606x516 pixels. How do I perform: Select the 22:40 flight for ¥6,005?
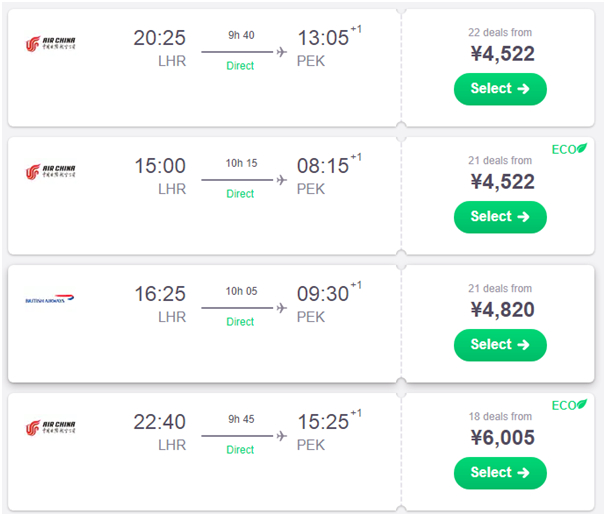500,472
